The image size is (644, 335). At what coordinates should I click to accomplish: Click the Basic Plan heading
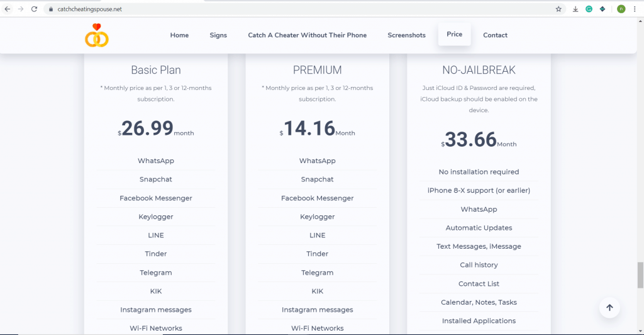tap(156, 70)
